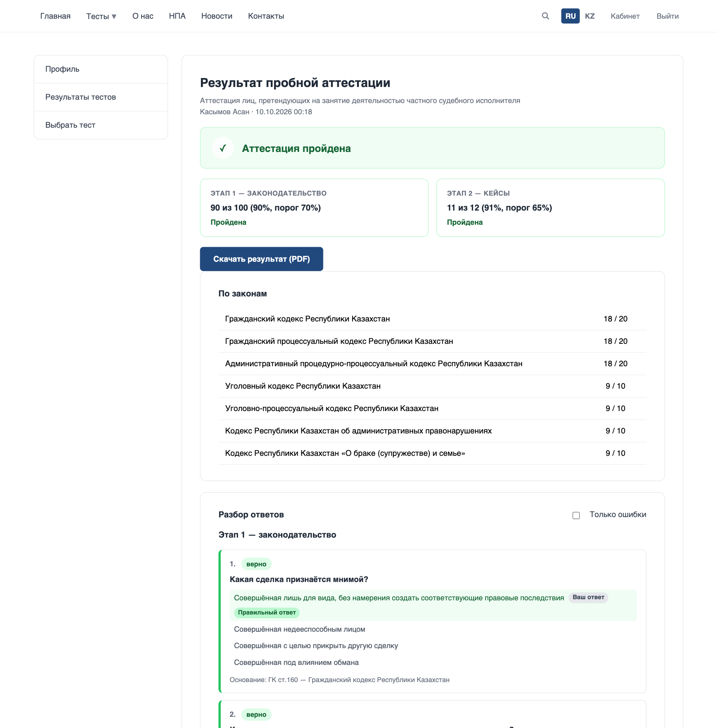Image resolution: width=717 pixels, height=728 pixels.
Task: Navigate to Новости
Action: pos(217,16)
